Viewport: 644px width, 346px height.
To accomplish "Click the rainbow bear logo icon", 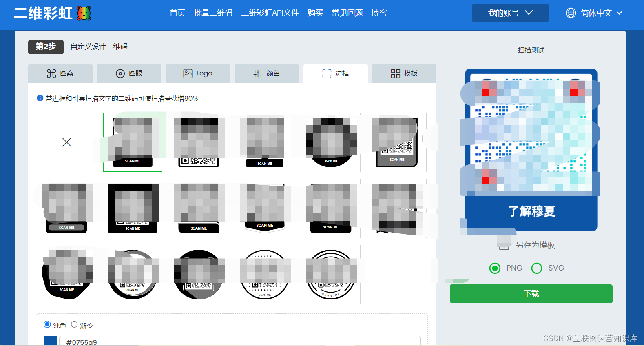I will [84, 13].
